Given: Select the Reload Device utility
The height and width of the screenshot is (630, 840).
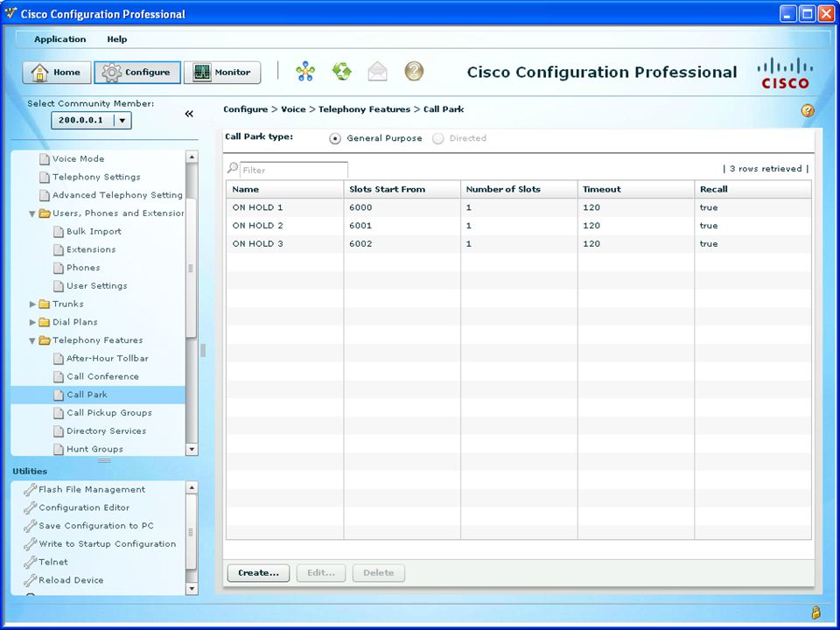Looking at the screenshot, I should (71, 581).
